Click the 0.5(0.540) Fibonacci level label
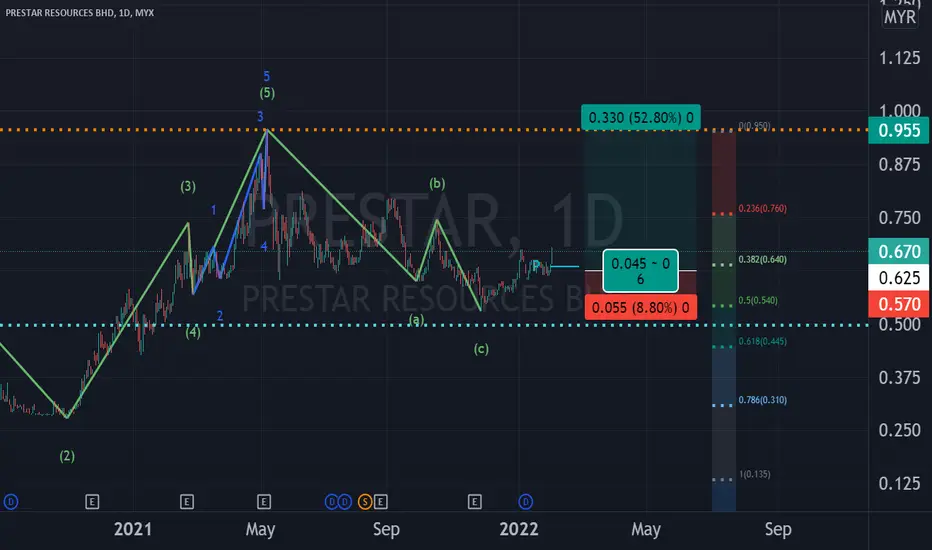This screenshot has height=550, width=932. click(x=758, y=300)
